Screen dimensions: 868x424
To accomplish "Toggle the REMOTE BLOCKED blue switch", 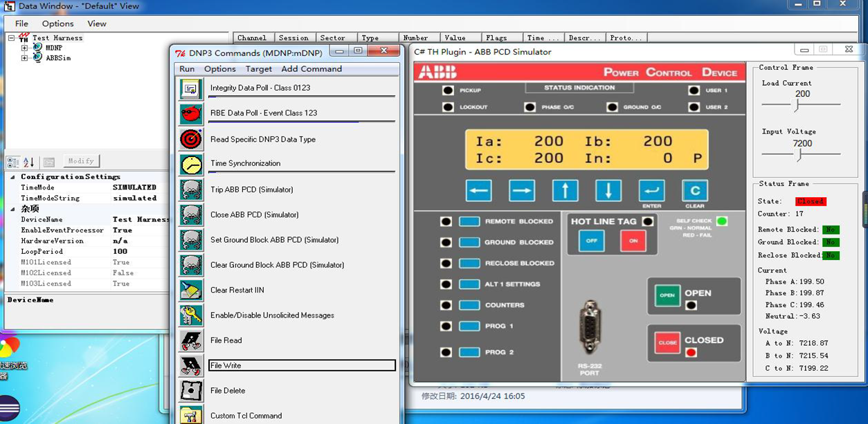I will [x=469, y=222].
